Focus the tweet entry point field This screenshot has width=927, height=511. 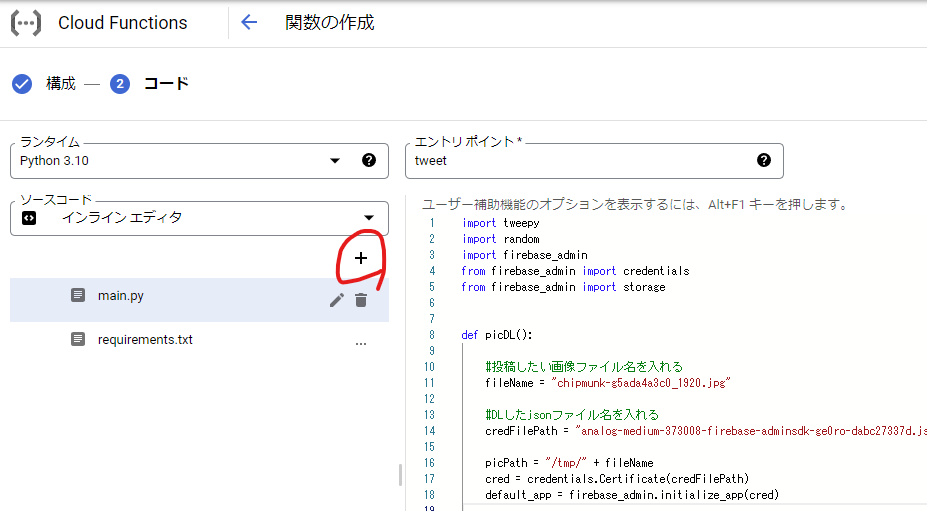[594, 161]
